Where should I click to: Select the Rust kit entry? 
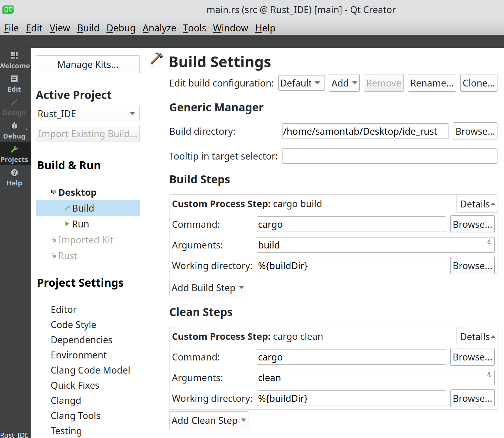coord(68,256)
